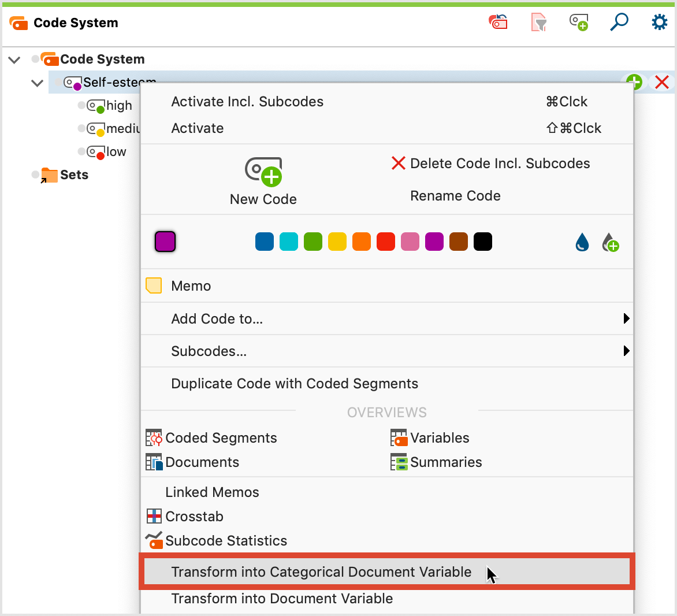Choose Transform into Categorical Document Variable
Screen dimensions: 677x616
(321, 572)
